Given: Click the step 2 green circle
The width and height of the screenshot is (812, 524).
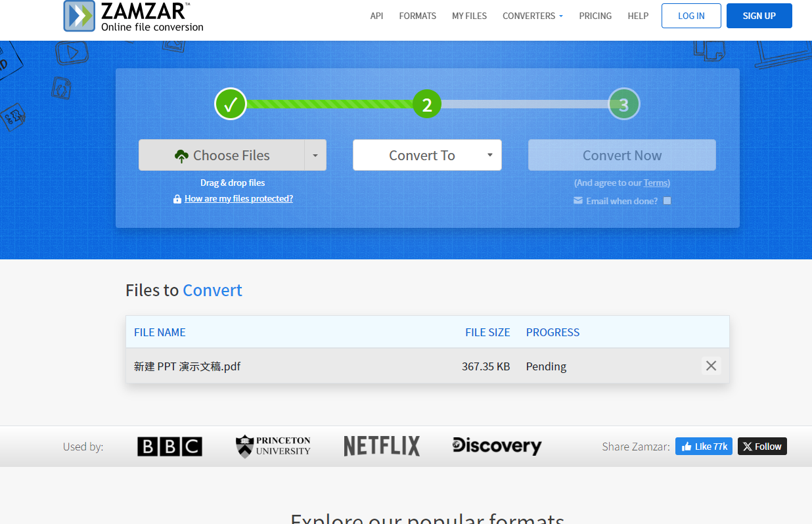Looking at the screenshot, I should (x=427, y=104).
